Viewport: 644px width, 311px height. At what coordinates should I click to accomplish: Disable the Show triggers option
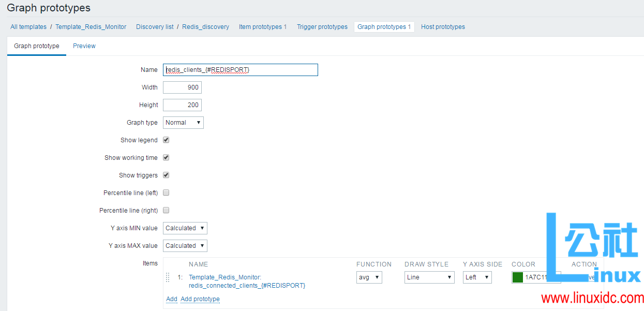[166, 175]
